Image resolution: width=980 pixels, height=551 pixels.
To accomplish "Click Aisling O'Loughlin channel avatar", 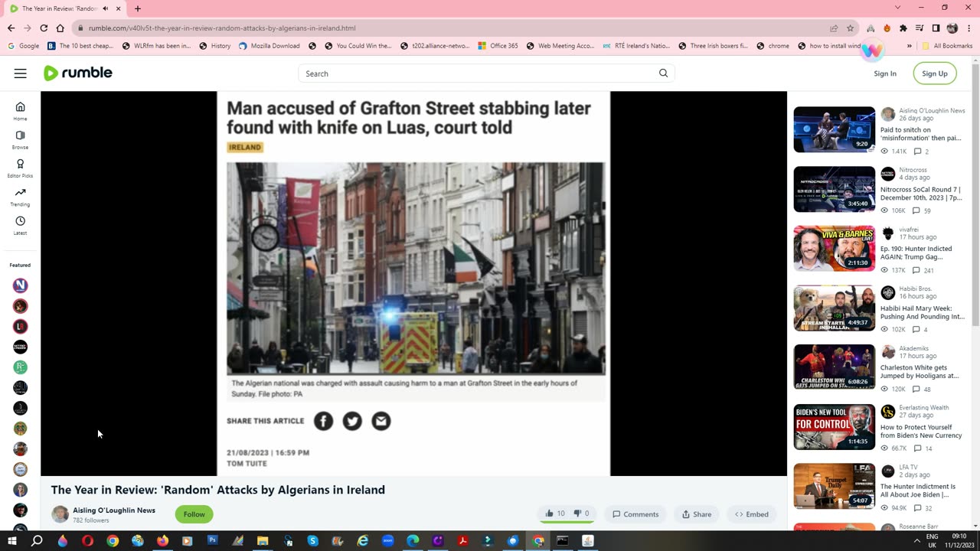I will tap(60, 514).
